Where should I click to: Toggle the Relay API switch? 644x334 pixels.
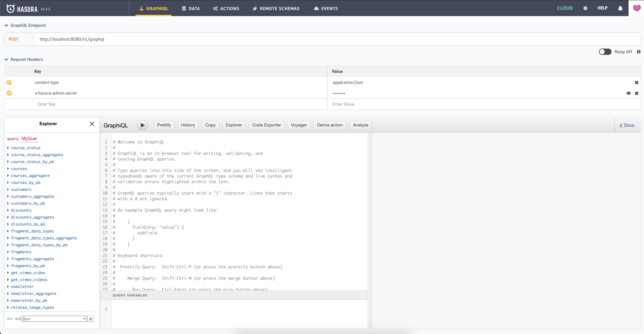[x=605, y=52]
